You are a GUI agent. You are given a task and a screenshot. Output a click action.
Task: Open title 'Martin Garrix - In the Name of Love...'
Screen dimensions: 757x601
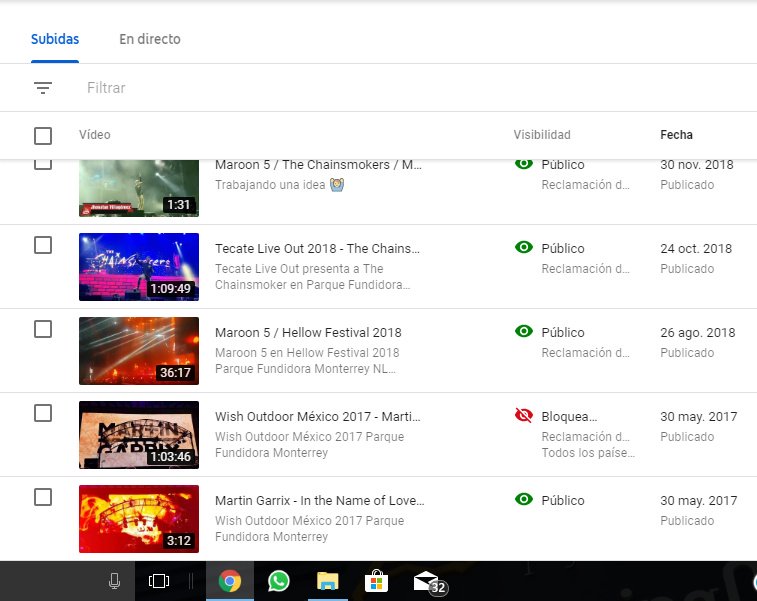pos(320,501)
